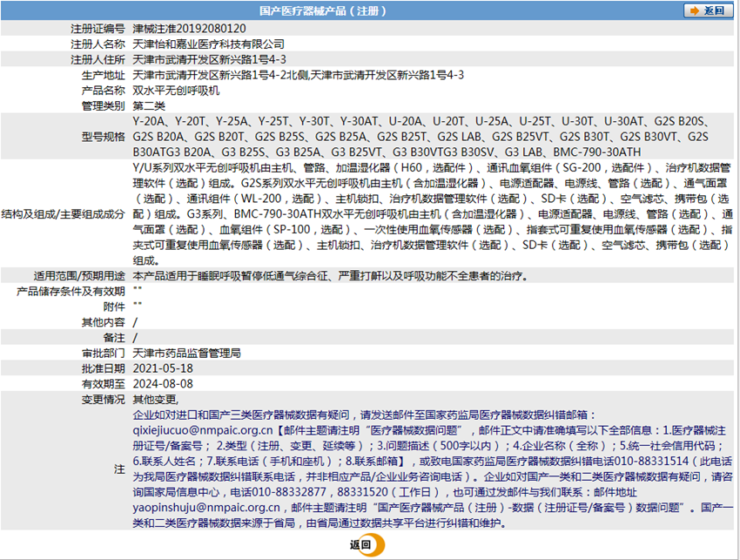
Task: Click the label 注册证编号
Action: (98, 29)
